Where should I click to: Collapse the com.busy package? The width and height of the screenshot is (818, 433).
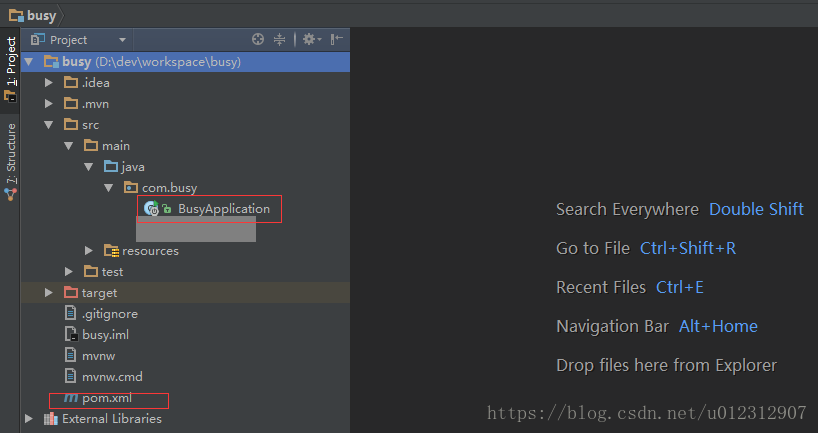(108, 188)
